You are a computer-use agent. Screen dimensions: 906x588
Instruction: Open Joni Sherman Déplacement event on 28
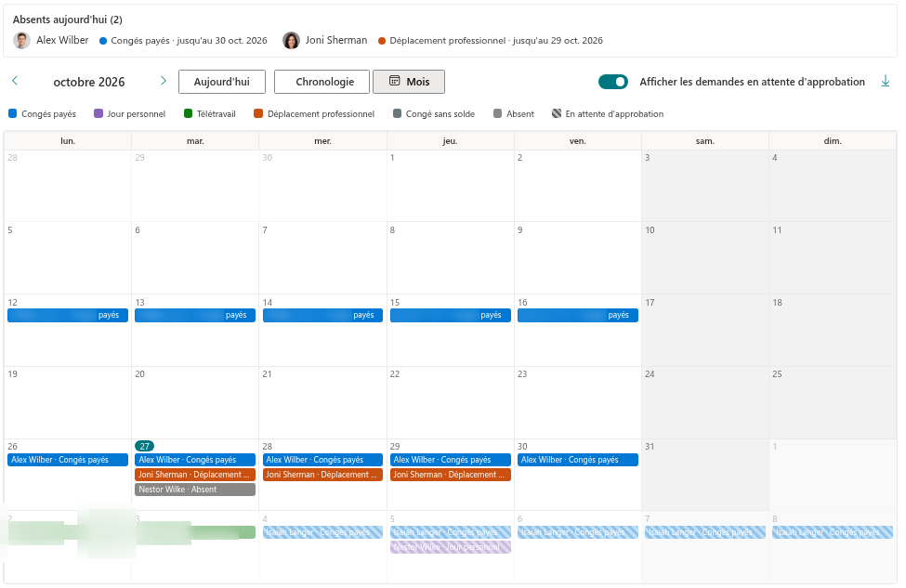[x=323, y=475]
